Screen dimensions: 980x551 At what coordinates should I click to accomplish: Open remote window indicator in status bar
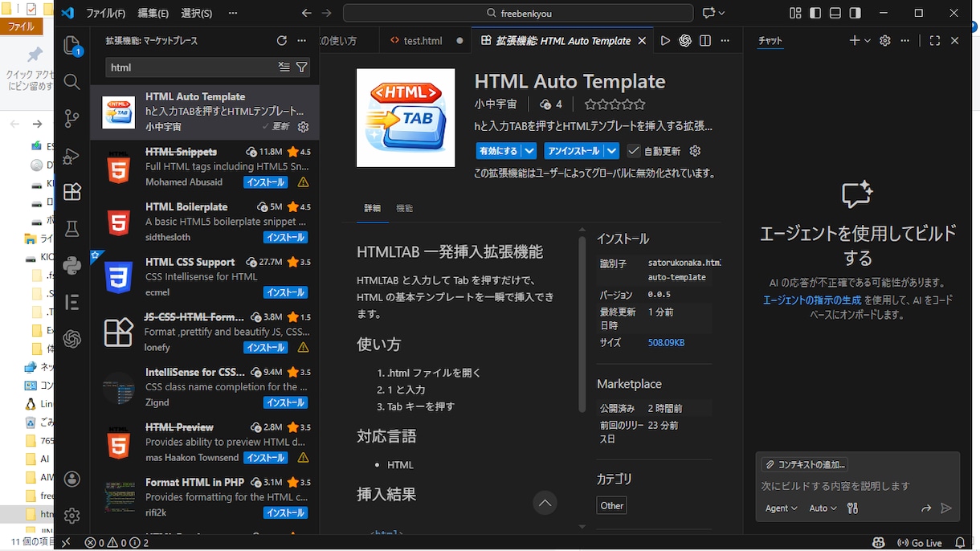pos(66,543)
